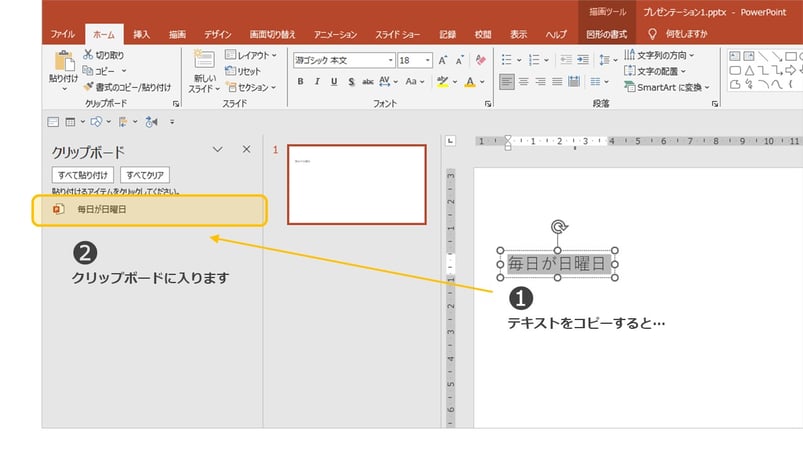
Task: Switch to the スライド ショー tab
Action: (x=397, y=34)
